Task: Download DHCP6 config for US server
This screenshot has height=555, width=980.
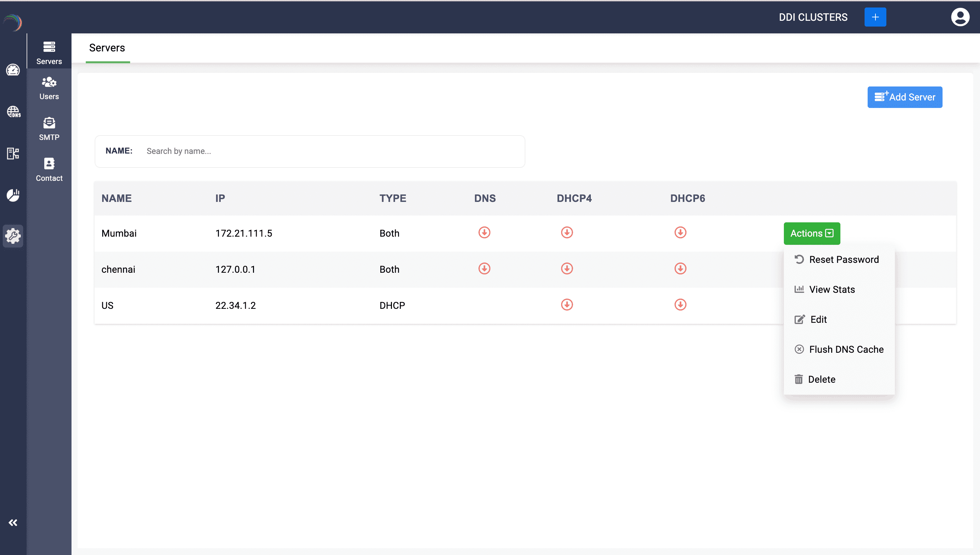Action: click(x=680, y=304)
